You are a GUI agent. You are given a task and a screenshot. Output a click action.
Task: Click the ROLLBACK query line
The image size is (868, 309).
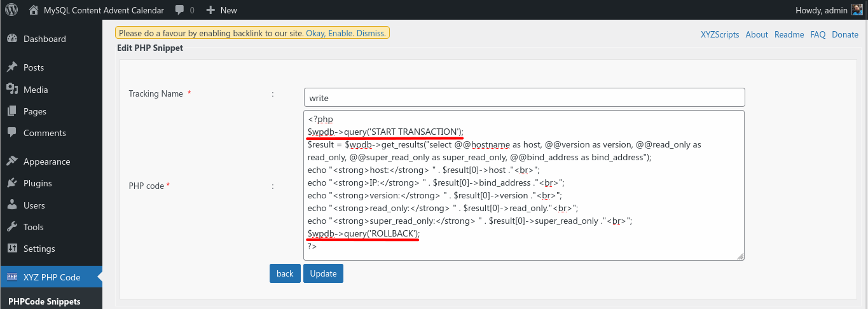click(364, 233)
